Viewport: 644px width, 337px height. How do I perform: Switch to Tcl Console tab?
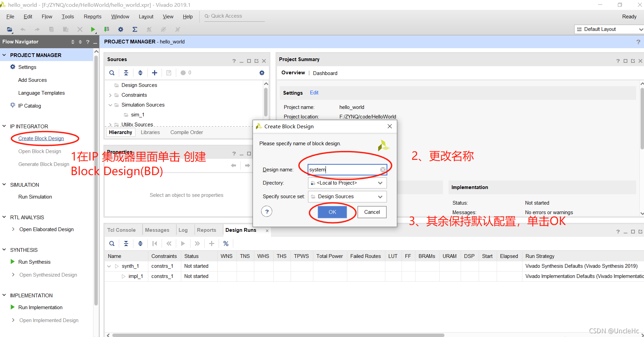(x=122, y=230)
